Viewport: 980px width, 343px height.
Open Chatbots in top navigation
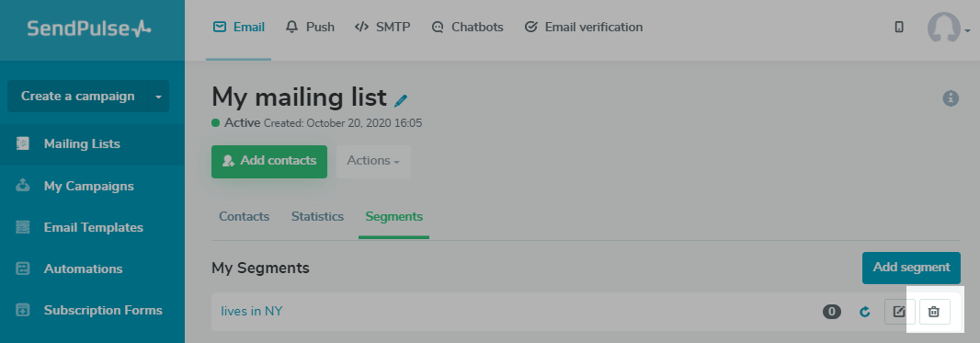tap(468, 28)
